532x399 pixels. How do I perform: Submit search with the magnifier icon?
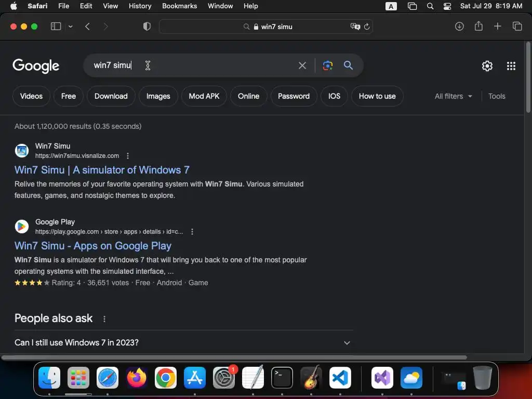pyautogui.click(x=348, y=65)
